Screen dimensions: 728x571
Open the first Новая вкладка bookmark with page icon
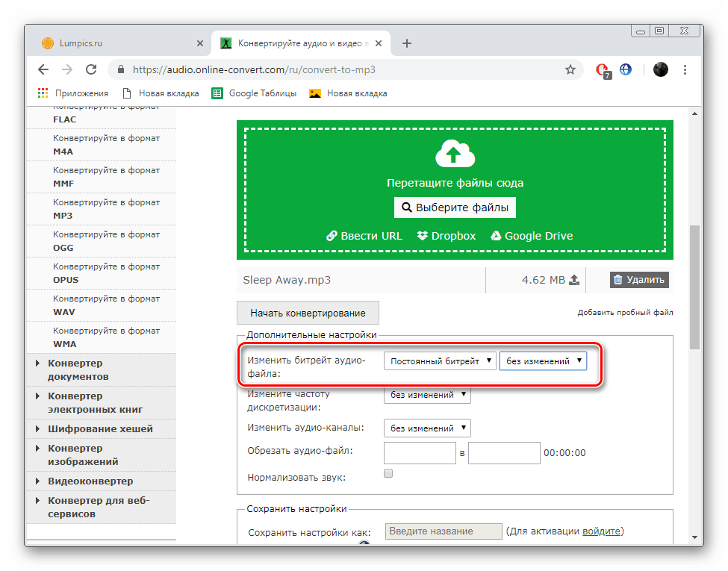point(161,93)
